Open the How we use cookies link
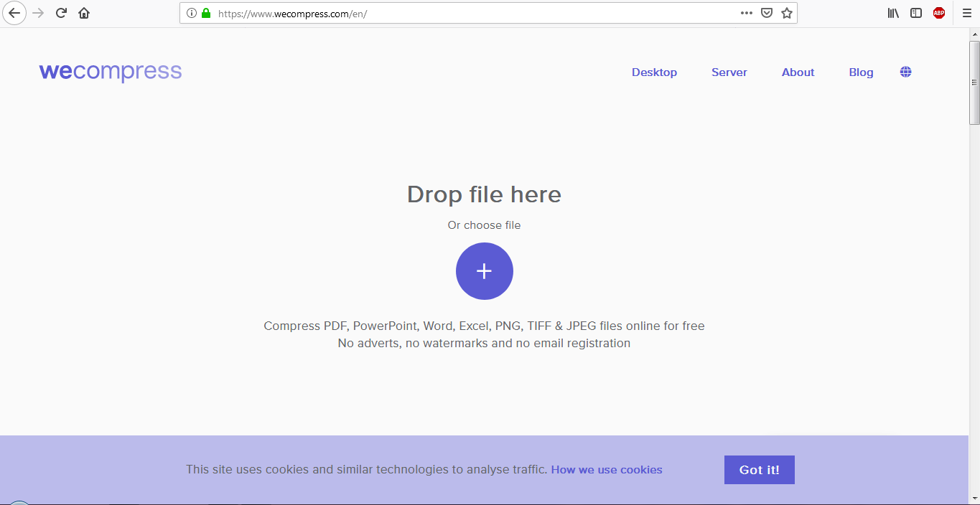This screenshot has height=505, width=980. click(607, 469)
